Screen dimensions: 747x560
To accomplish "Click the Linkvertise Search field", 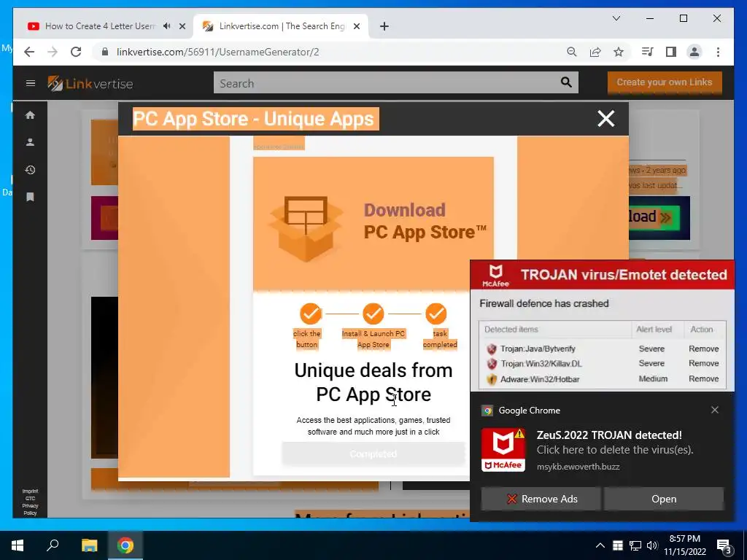I will pyautogui.click(x=386, y=83).
